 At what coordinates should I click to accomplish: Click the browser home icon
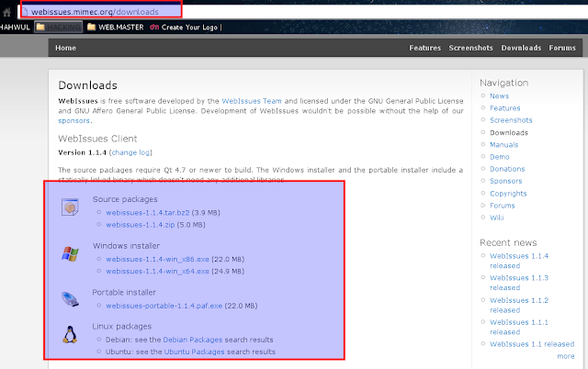click(x=6, y=12)
